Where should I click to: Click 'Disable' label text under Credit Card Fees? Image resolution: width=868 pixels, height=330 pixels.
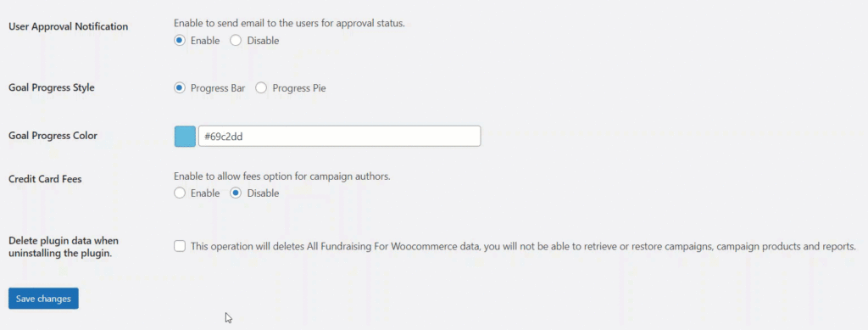(x=263, y=193)
